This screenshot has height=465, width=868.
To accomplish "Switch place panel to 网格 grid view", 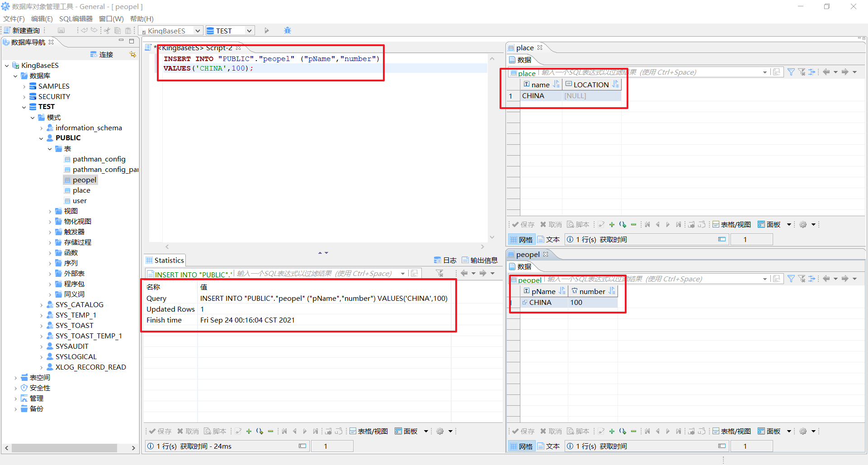I will point(521,240).
